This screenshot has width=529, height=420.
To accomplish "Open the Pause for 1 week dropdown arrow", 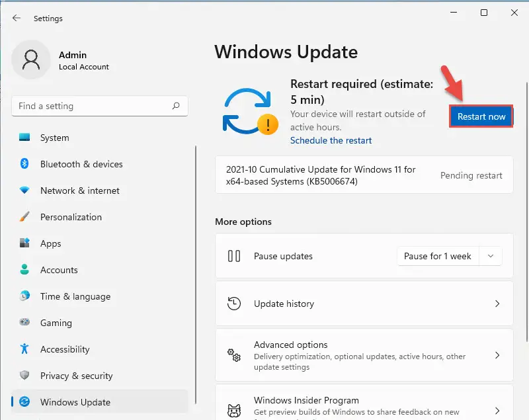I will pyautogui.click(x=490, y=256).
